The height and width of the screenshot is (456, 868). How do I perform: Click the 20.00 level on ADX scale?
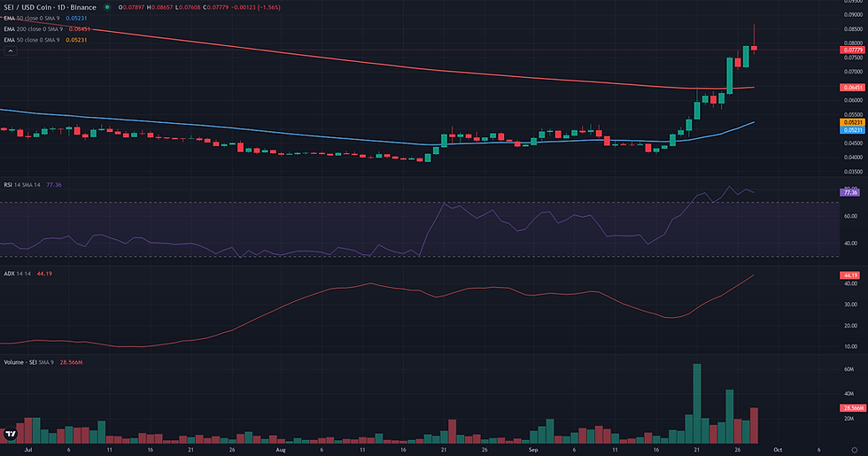[850, 326]
